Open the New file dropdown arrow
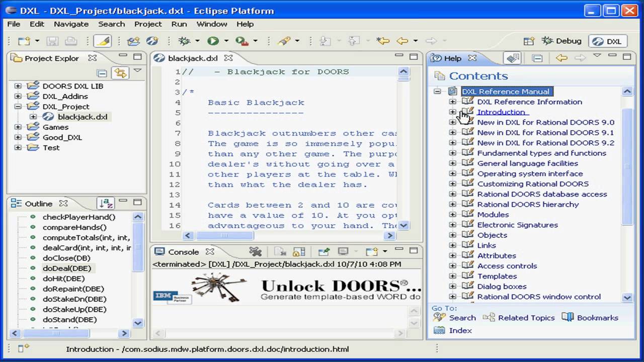 [x=37, y=41]
